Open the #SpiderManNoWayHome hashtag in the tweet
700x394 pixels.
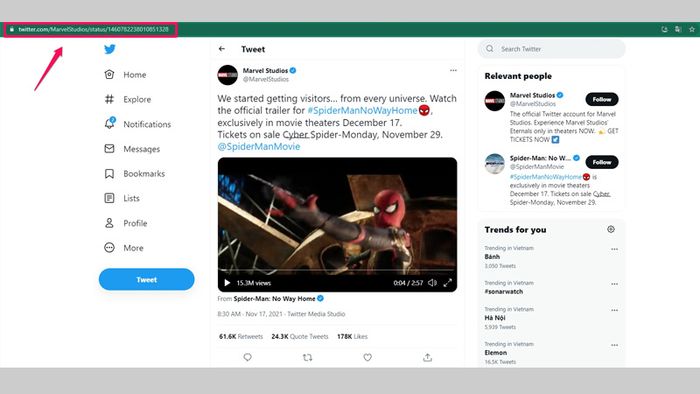coord(362,110)
